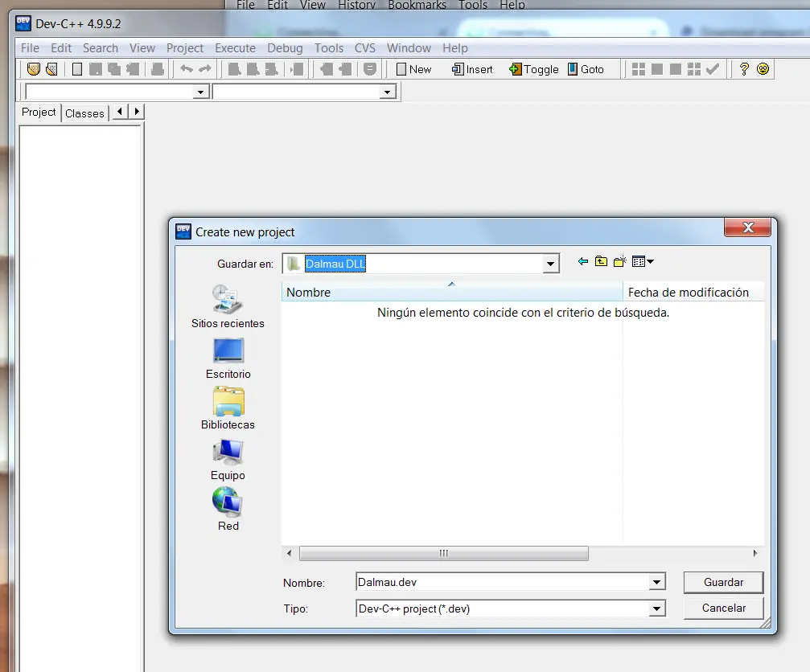Click the Run toolbar icon
The height and width of the screenshot is (672, 810).
coord(657,69)
